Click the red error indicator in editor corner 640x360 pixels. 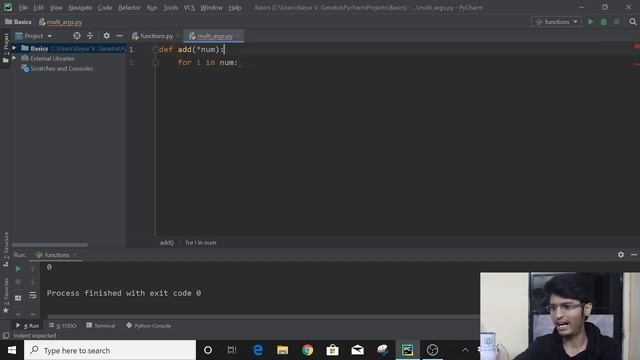coord(637,47)
